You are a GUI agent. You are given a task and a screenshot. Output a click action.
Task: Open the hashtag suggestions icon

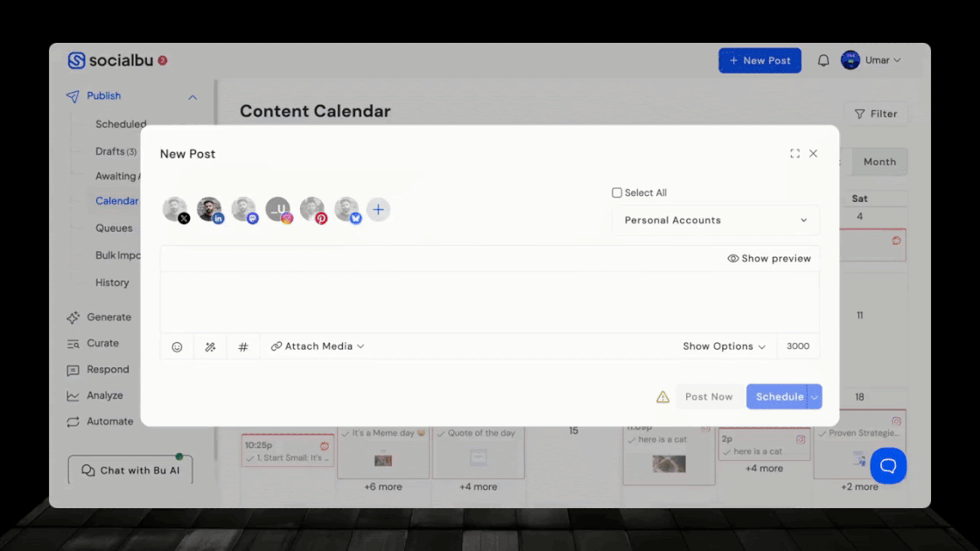click(243, 346)
